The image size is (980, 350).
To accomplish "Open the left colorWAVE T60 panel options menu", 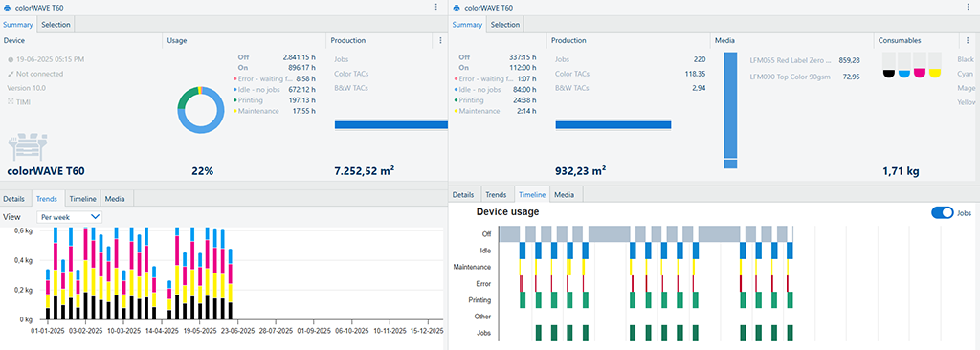I will pyautogui.click(x=435, y=7).
